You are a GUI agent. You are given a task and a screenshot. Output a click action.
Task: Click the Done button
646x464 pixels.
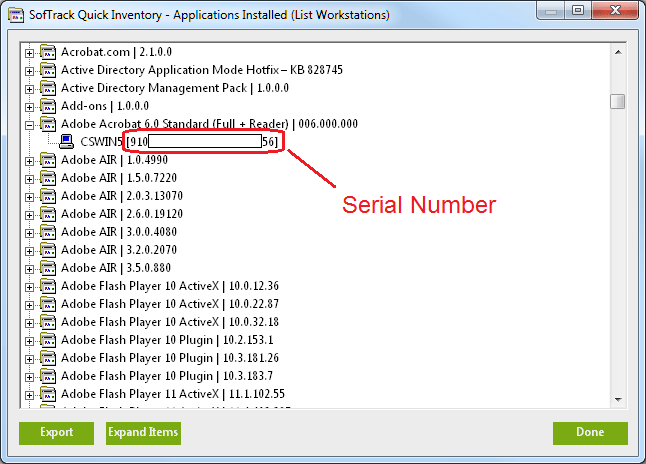[x=590, y=433]
